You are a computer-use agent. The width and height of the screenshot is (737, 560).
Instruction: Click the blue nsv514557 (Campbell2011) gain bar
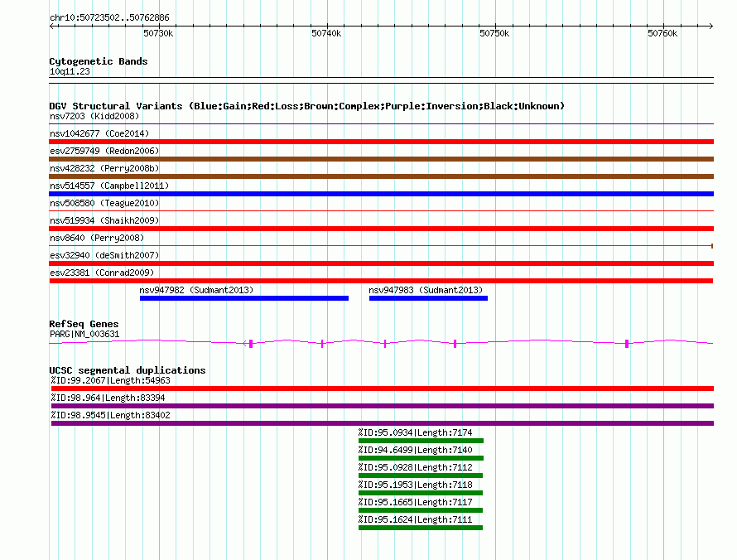coord(381,194)
